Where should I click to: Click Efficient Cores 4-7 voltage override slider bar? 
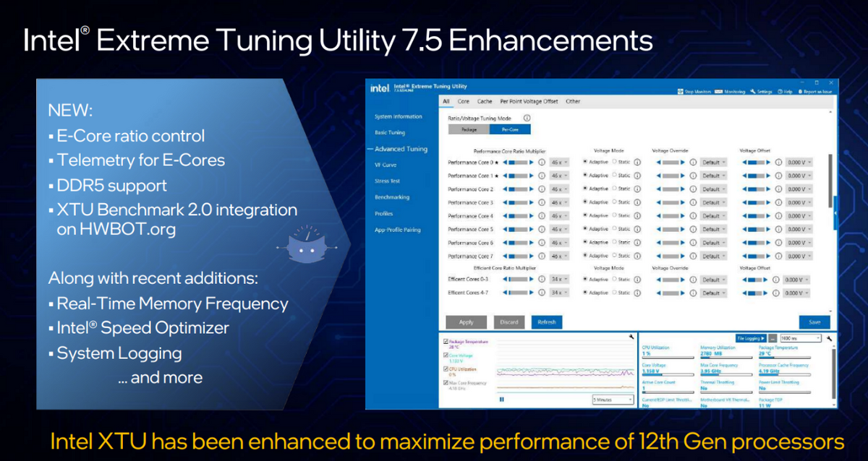coord(670,293)
